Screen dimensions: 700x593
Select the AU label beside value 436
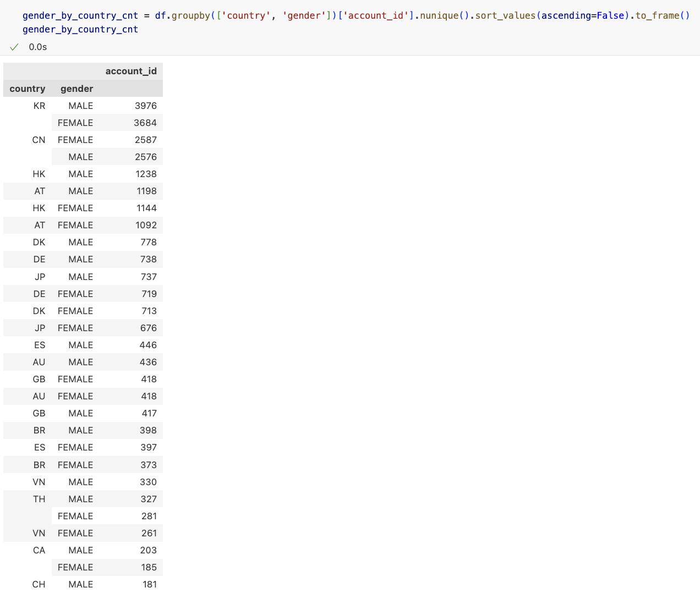(39, 362)
